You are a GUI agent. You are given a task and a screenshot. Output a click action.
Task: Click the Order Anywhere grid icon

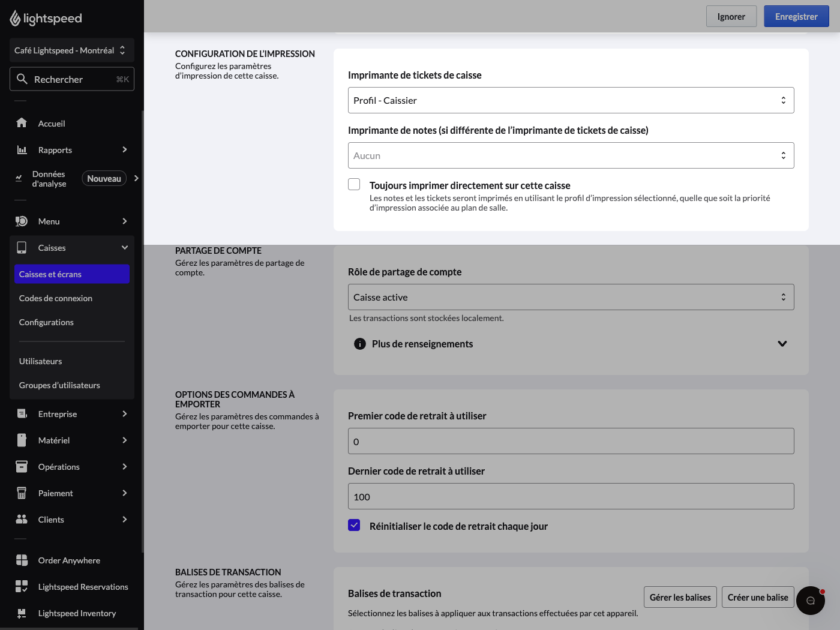[x=22, y=560]
